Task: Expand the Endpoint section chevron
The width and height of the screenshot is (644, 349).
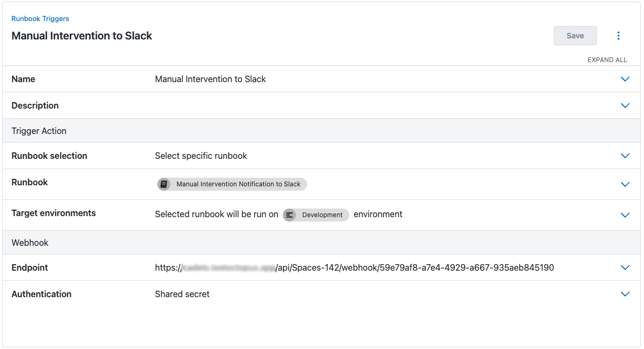Action: pos(625,268)
